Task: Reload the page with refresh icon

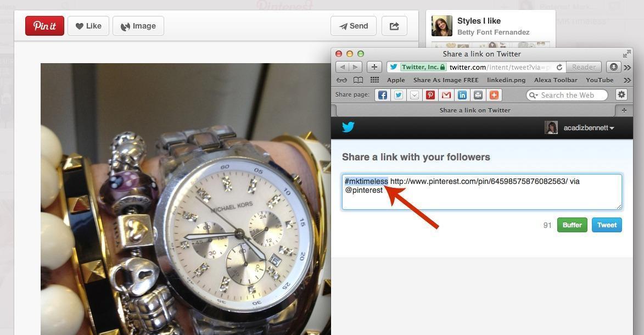Action: tap(559, 67)
